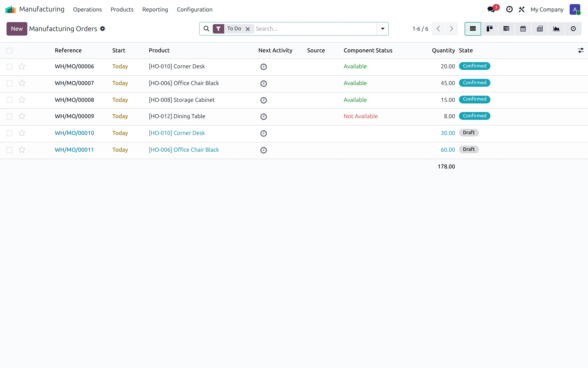Star the WH/MO/00006 order as favorite

click(x=22, y=66)
